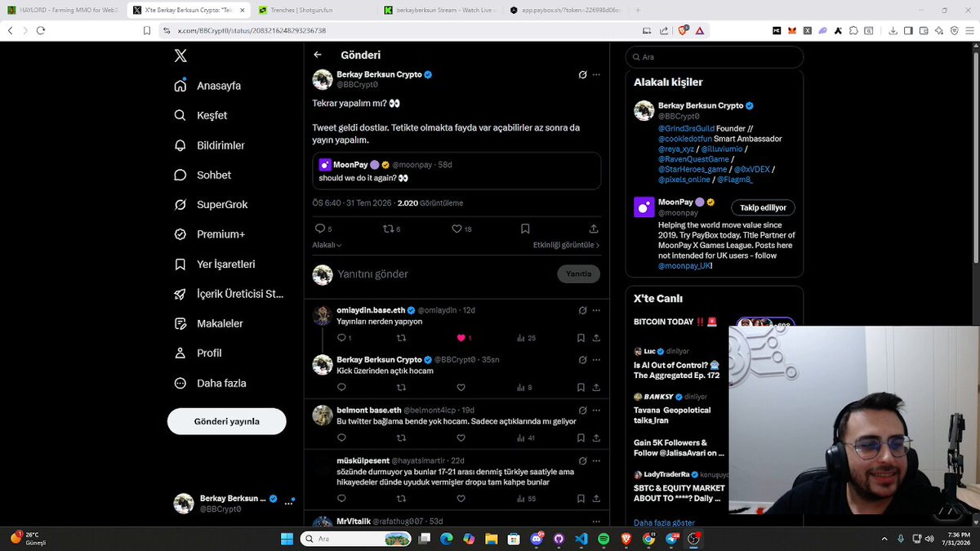The height and width of the screenshot is (551, 980).
Task: Open account switcher next to Berkay Berksun
Action: [x=287, y=503]
